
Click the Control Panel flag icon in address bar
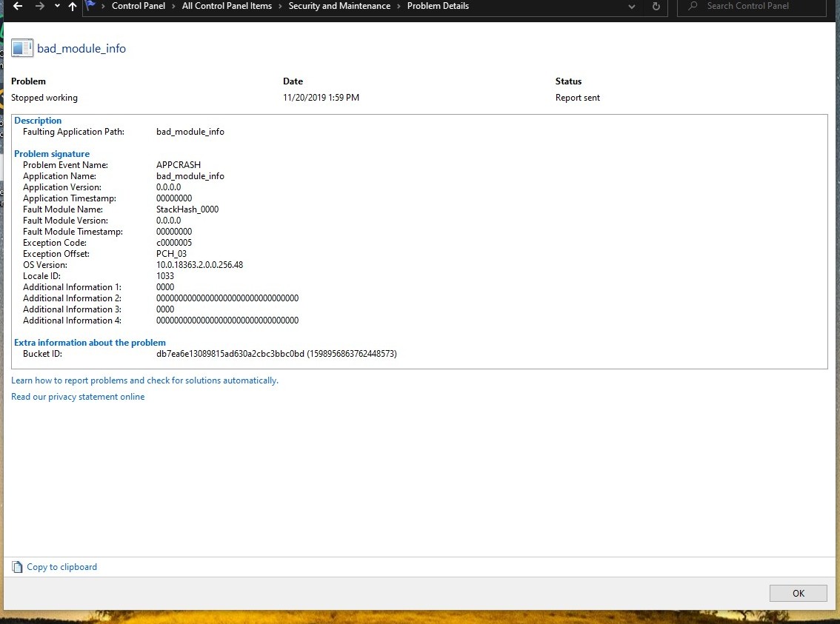(90, 6)
